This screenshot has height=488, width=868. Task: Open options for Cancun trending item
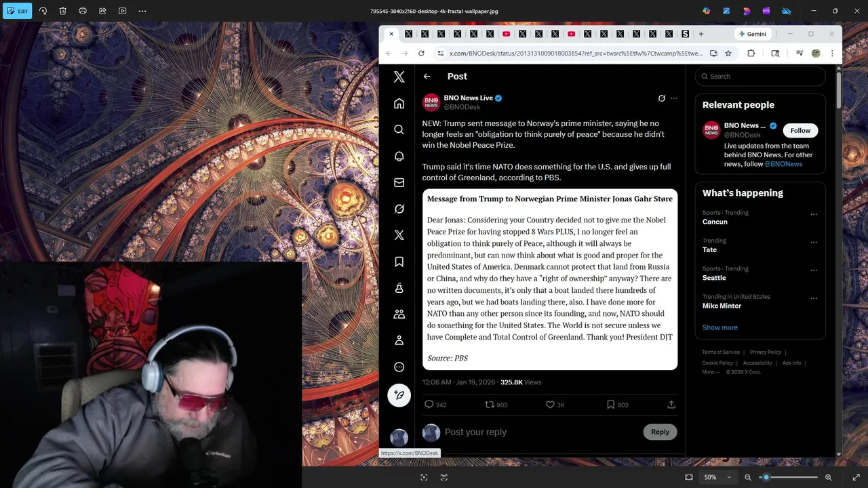click(x=814, y=214)
